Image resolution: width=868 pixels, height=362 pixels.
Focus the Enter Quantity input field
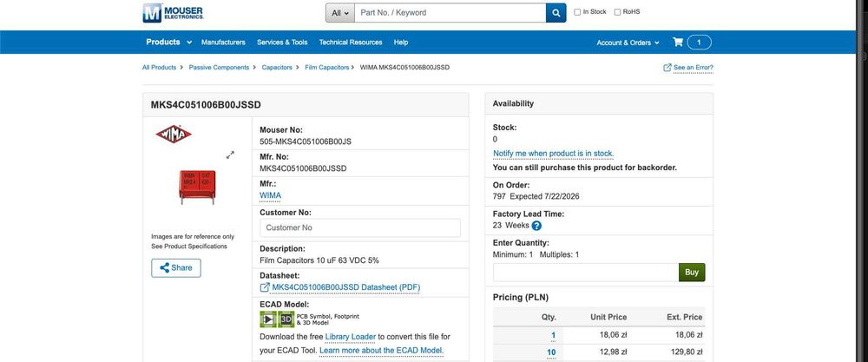pos(586,273)
